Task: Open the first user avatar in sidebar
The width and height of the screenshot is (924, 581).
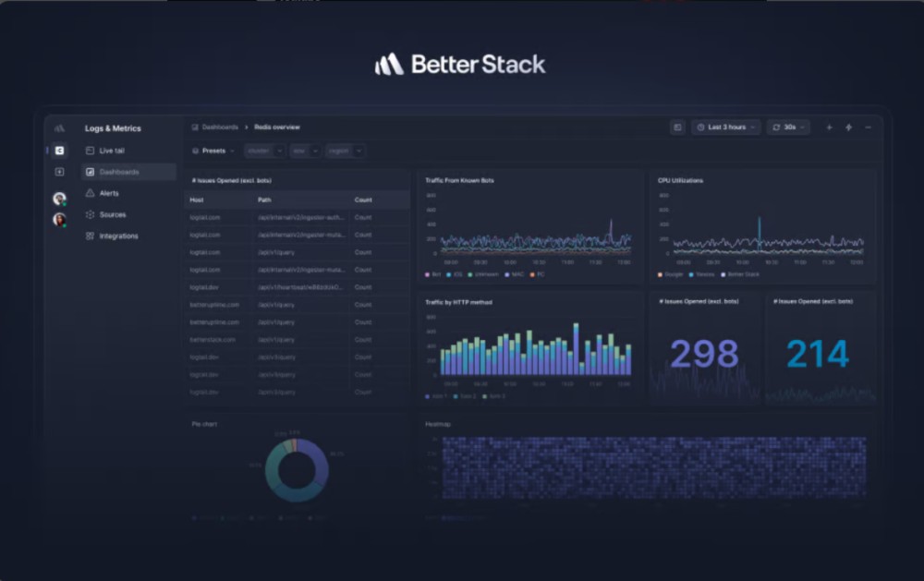Action: (x=59, y=199)
